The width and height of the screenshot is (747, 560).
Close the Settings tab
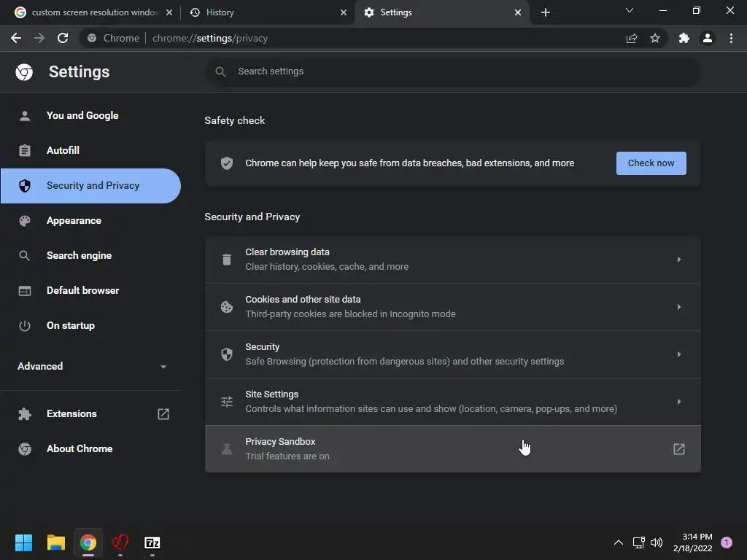point(518,12)
